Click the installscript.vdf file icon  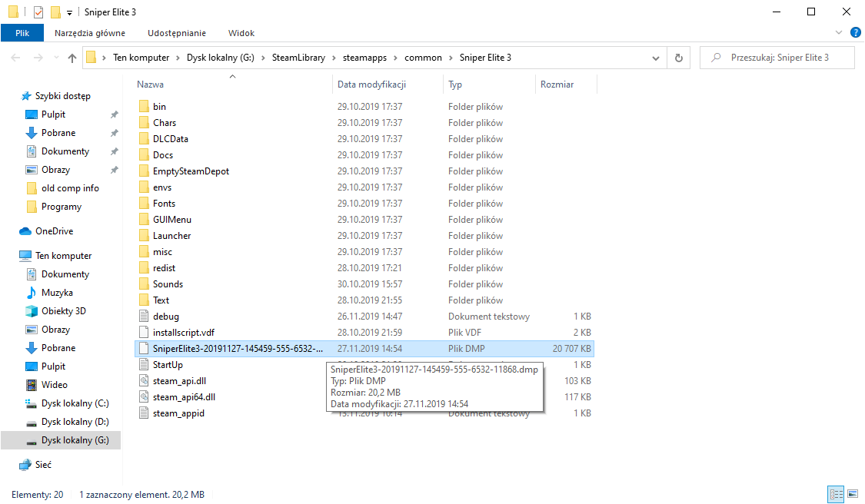click(144, 332)
